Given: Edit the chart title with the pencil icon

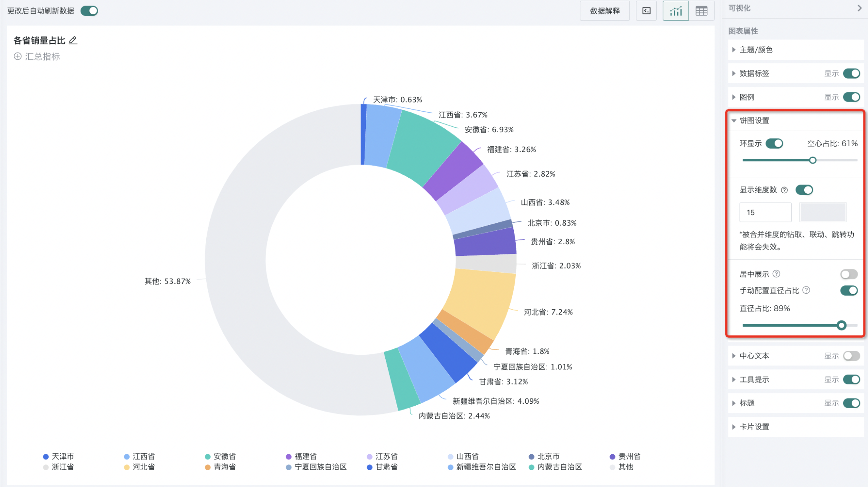Looking at the screenshot, I should pos(73,40).
